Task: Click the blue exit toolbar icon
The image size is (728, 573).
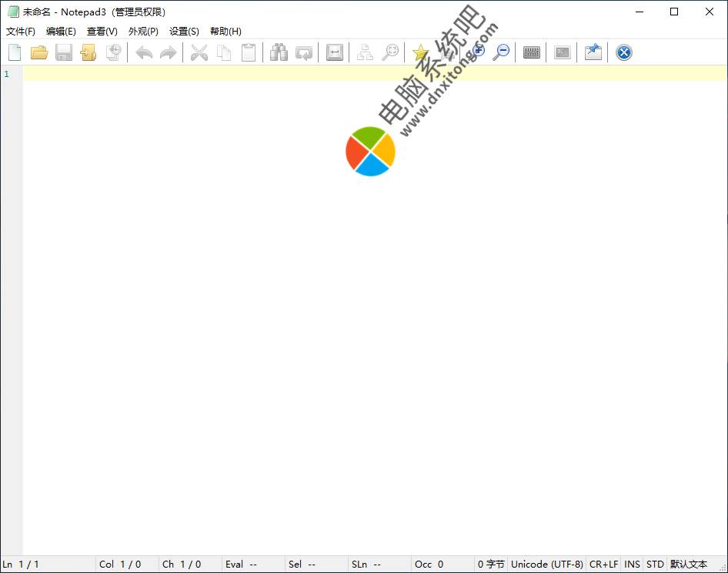Action: (624, 52)
